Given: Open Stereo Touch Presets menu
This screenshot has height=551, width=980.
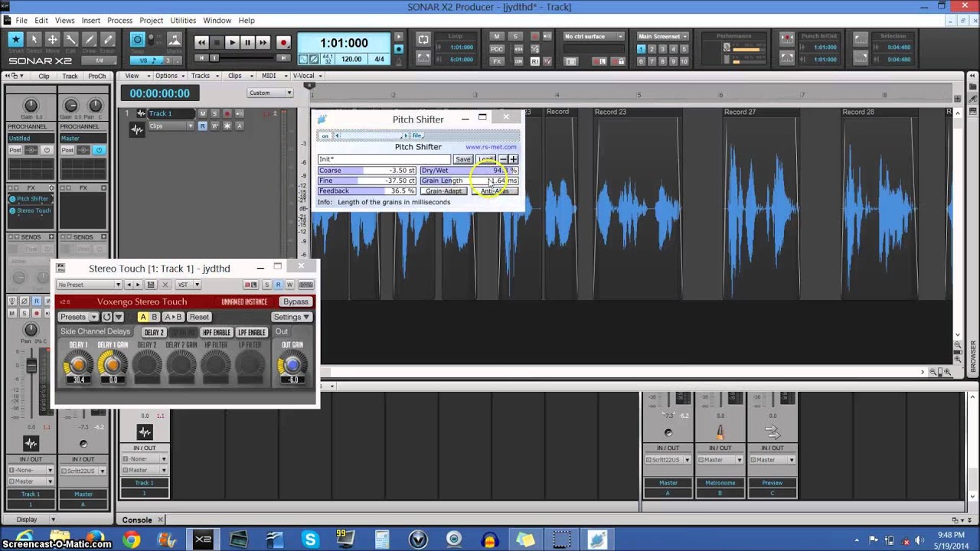Looking at the screenshot, I should 78,317.
